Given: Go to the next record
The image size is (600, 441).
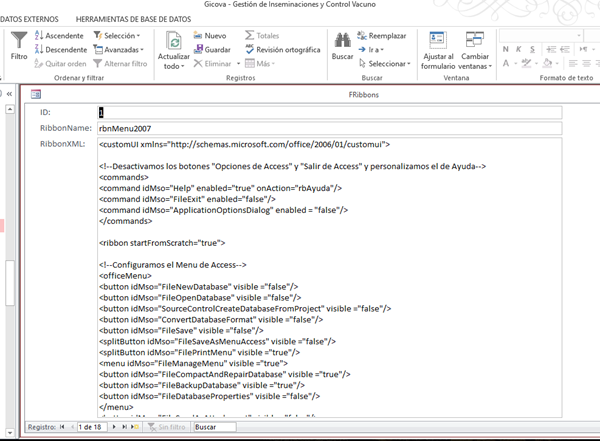Looking at the screenshot, I should point(114,427).
